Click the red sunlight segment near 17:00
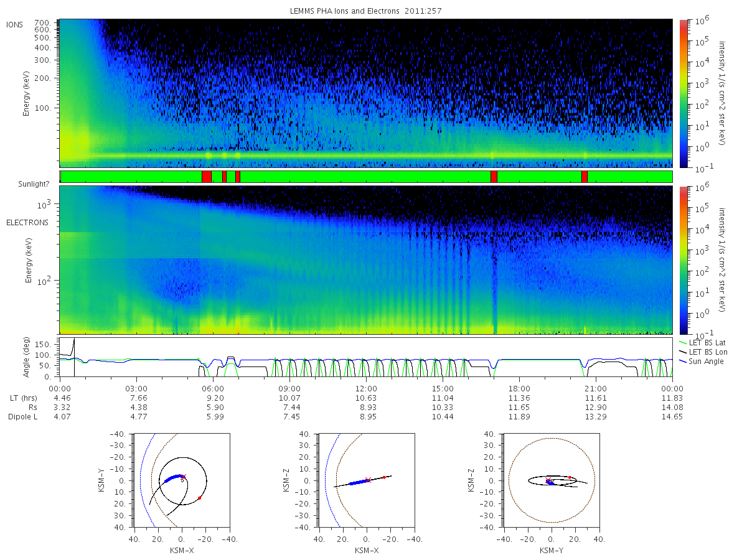The width and height of the screenshot is (747, 560). [494, 177]
